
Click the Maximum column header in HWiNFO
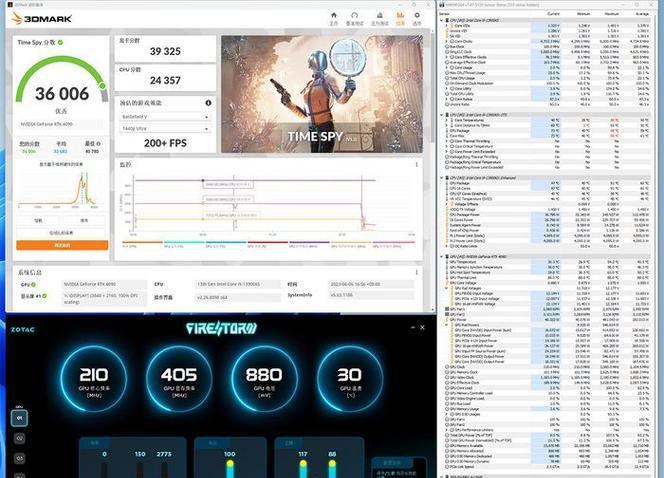point(612,14)
